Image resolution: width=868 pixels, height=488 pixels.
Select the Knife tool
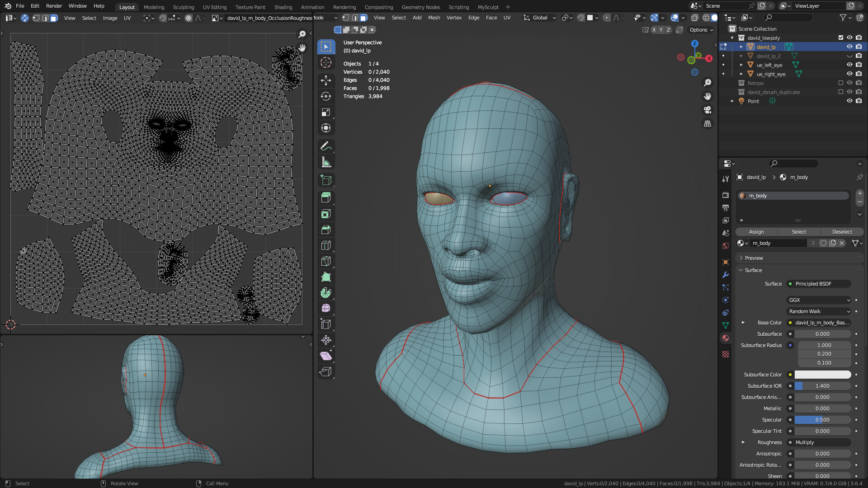point(326,261)
